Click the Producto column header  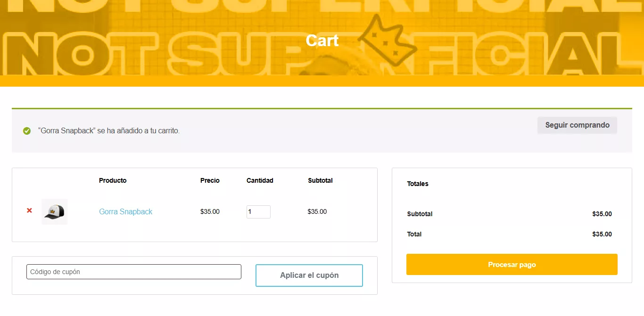click(113, 180)
